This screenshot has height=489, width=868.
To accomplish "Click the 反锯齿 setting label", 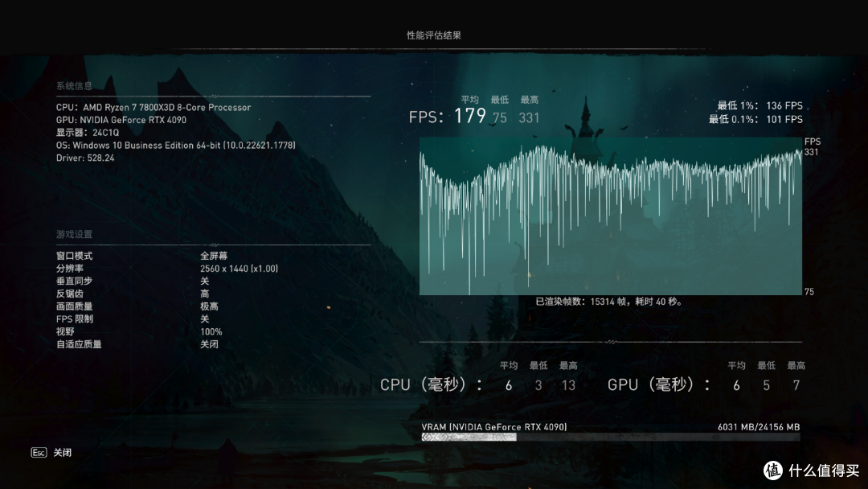I will pos(70,294).
